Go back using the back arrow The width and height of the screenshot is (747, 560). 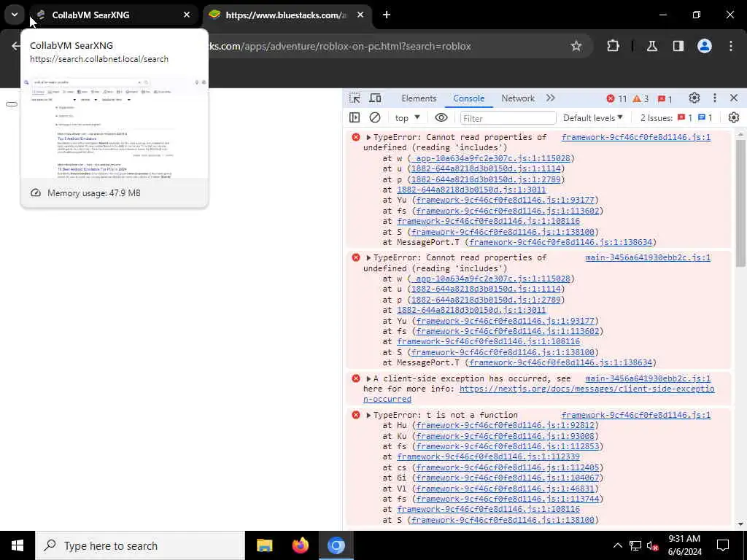(16, 46)
